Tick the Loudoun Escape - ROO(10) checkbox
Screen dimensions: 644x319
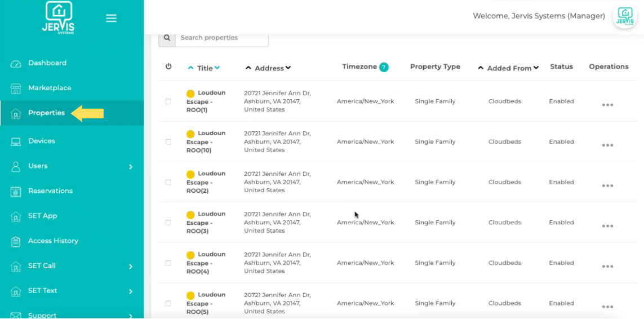tap(168, 142)
